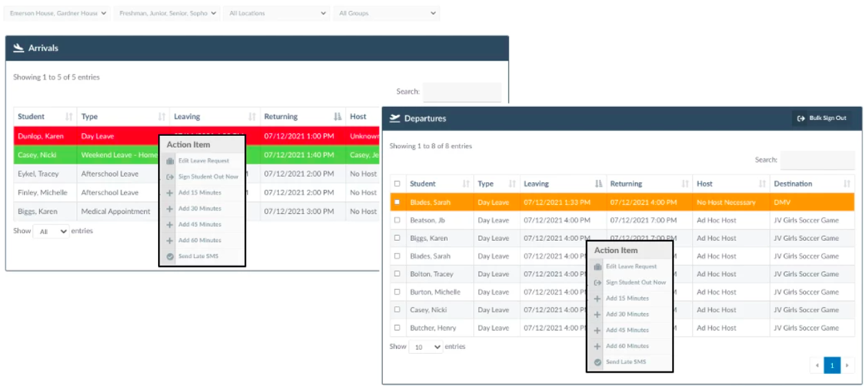Sort Departures by Leaving column sort icon
The height and width of the screenshot is (387, 868).
(x=598, y=183)
